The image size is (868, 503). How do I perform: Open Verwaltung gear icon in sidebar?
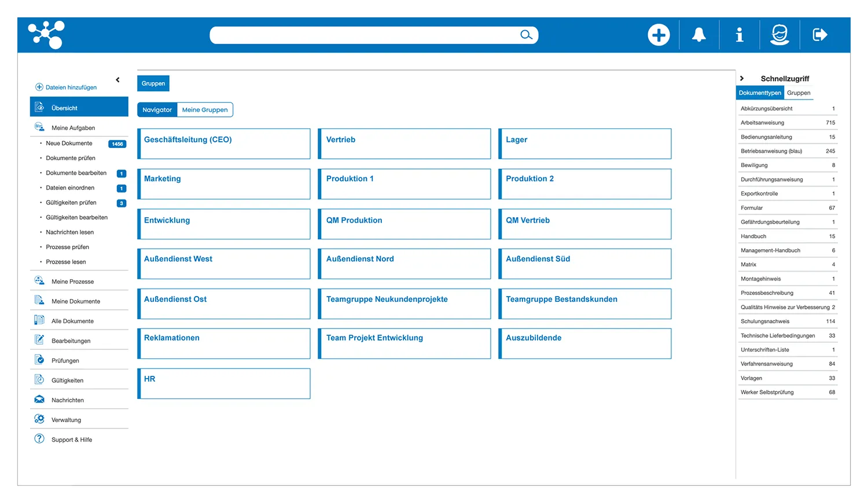coord(39,419)
